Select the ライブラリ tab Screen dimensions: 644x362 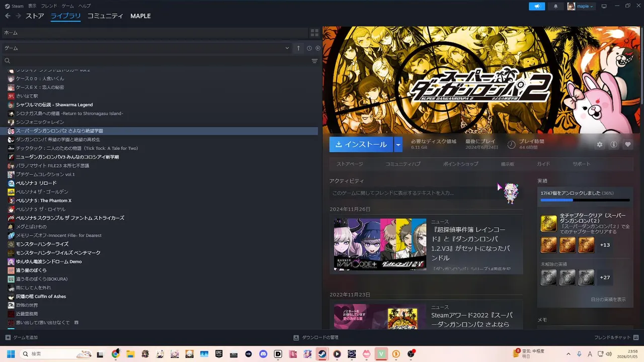[66, 16]
